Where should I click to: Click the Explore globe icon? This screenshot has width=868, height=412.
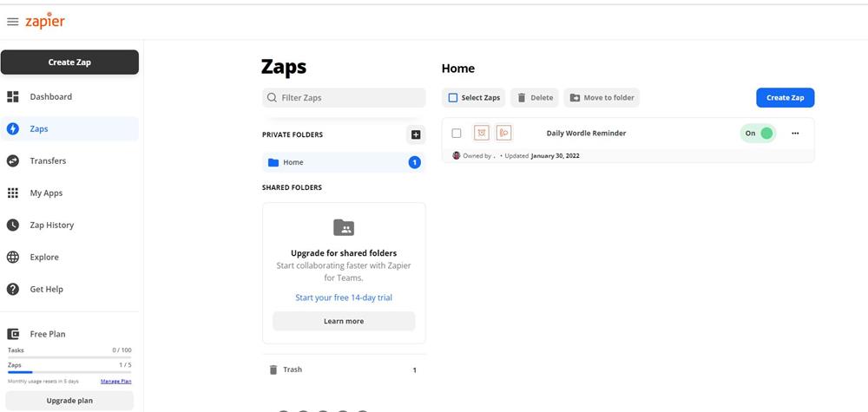click(13, 257)
